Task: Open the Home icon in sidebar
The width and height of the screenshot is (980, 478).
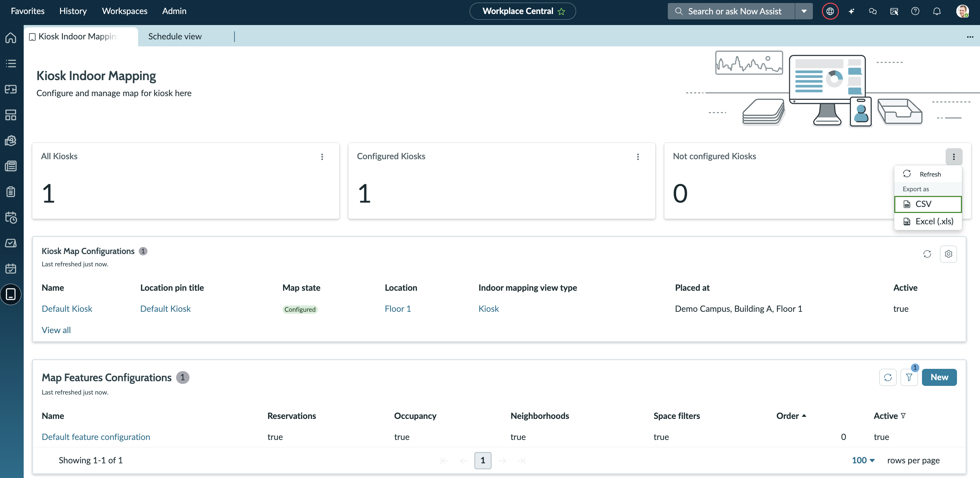Action: [x=11, y=38]
